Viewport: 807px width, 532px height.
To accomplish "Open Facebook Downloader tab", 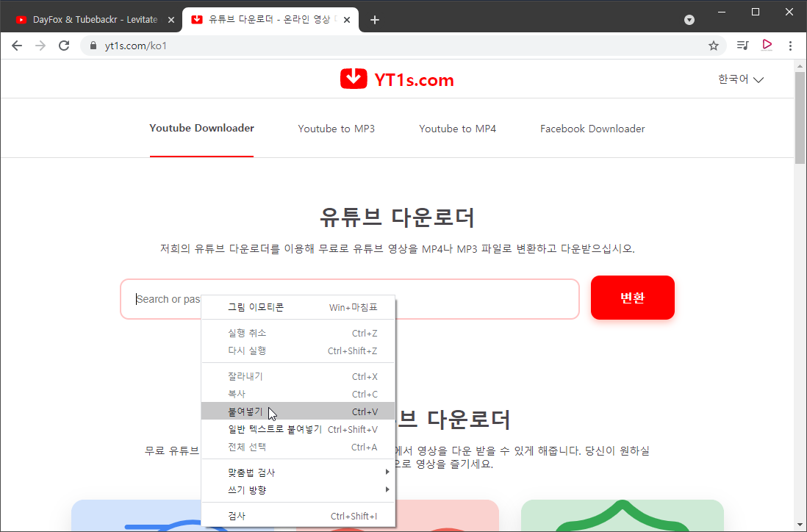I will pyautogui.click(x=592, y=129).
